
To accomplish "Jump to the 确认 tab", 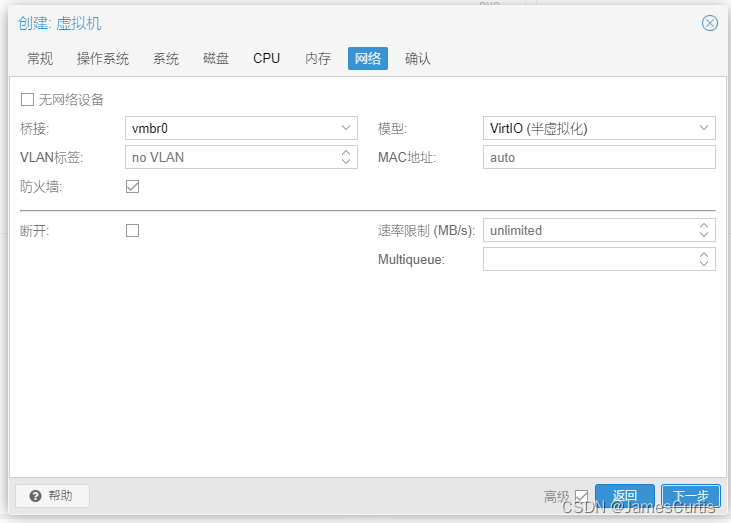I will tap(418, 59).
